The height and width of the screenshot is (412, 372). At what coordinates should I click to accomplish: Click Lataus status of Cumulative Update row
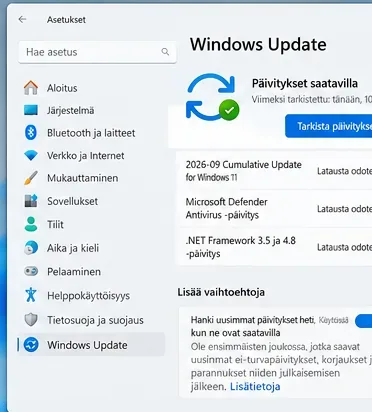(344, 171)
